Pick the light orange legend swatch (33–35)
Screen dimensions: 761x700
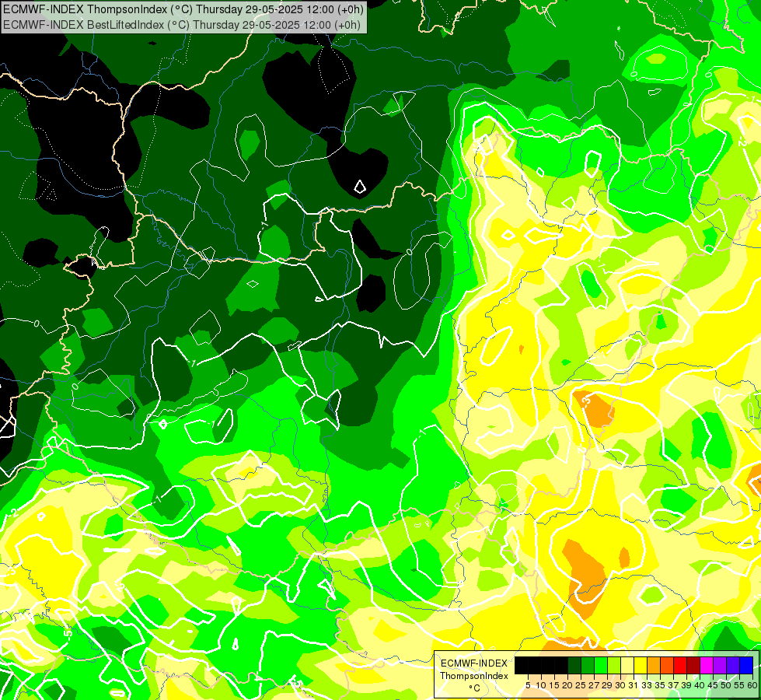[655, 665]
